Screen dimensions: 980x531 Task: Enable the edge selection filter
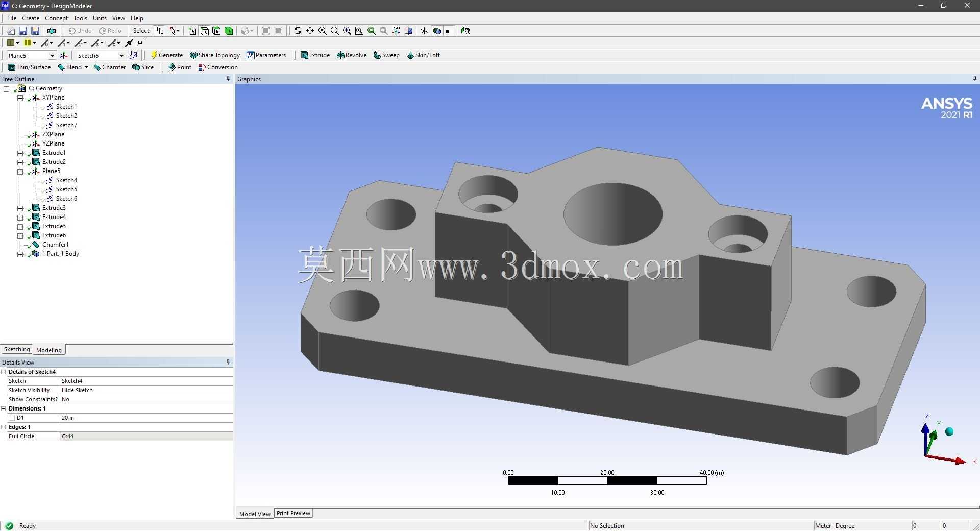click(204, 31)
